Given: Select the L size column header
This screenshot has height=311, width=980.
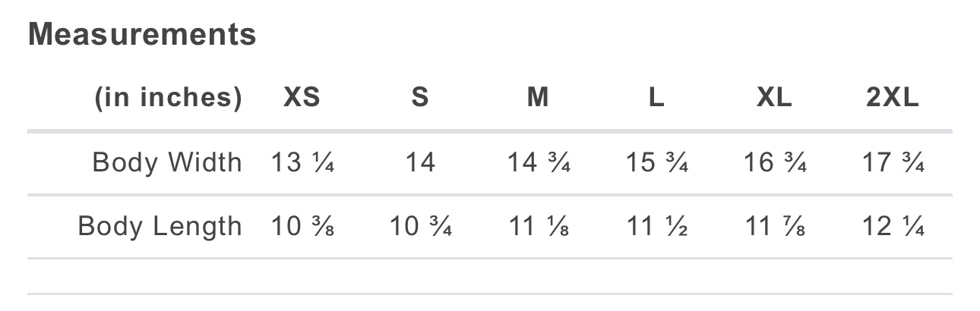Looking at the screenshot, I should tap(656, 98).
